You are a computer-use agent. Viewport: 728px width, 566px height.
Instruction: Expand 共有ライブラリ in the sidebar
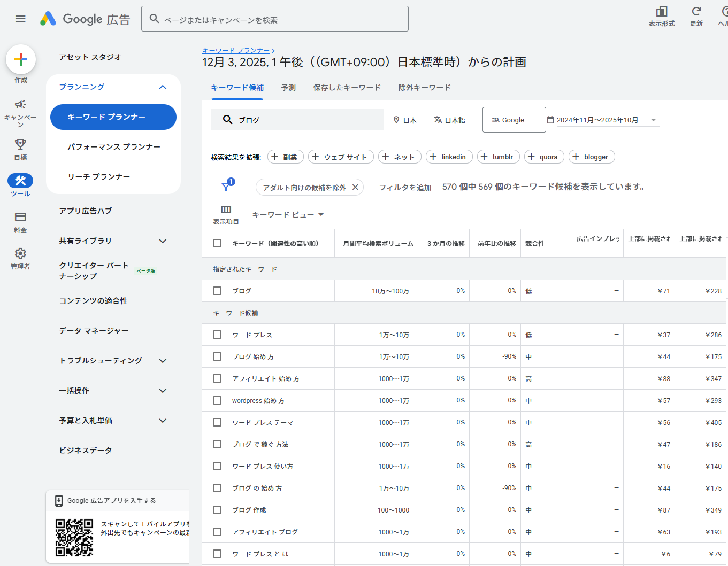[163, 241]
